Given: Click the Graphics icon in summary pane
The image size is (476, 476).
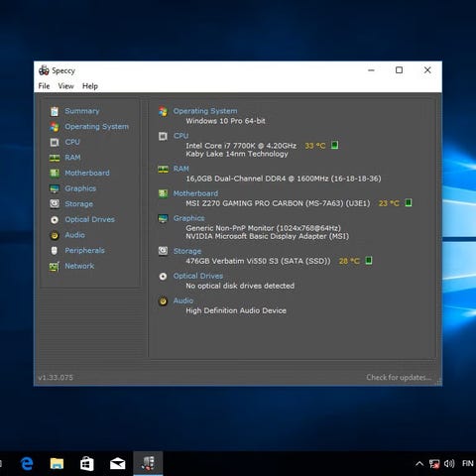Looking at the screenshot, I should pyautogui.click(x=163, y=218).
